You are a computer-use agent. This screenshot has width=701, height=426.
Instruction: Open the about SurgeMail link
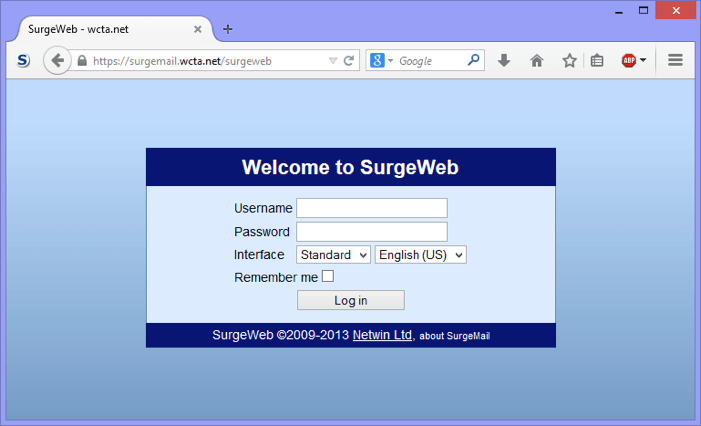click(x=455, y=336)
